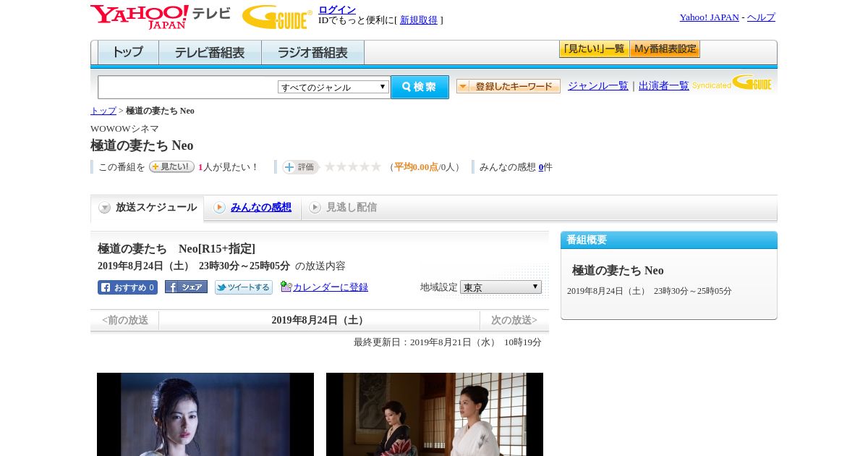Open the ヘルプ link
This screenshot has height=456, width=868.
pyautogui.click(x=761, y=17)
